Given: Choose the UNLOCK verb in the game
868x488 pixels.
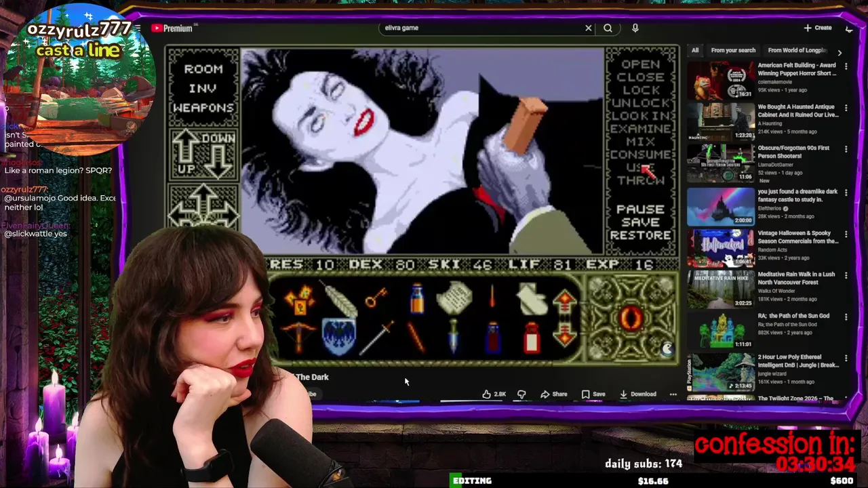Looking at the screenshot, I should [640, 103].
